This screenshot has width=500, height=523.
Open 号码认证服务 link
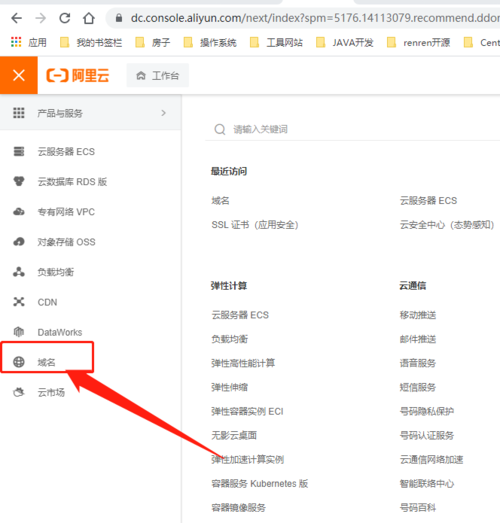point(427,435)
